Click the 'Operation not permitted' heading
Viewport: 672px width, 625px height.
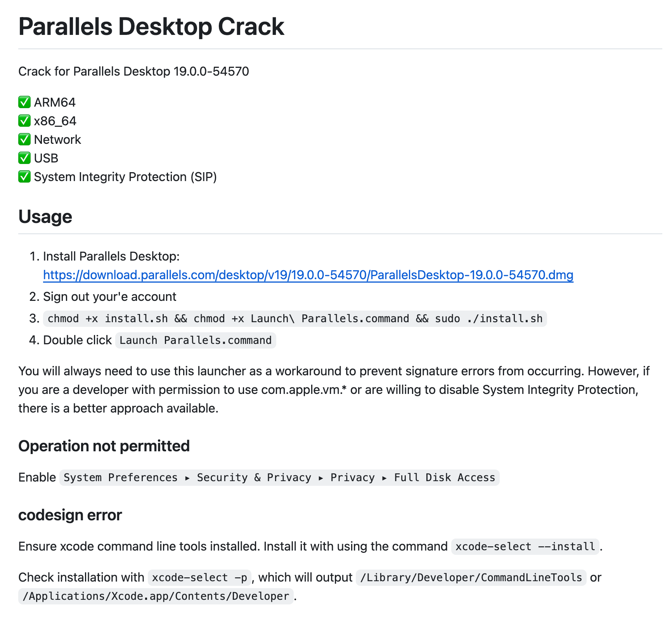click(x=104, y=446)
